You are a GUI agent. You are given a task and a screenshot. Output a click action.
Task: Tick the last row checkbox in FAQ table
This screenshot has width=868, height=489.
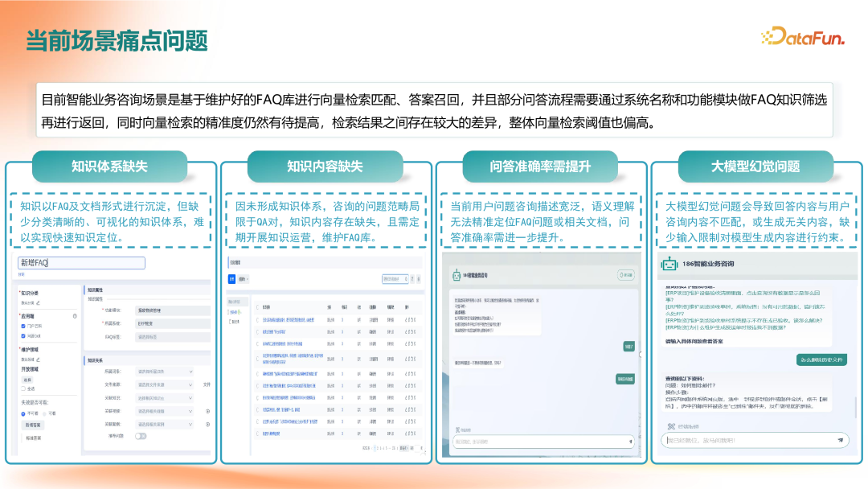click(257, 434)
